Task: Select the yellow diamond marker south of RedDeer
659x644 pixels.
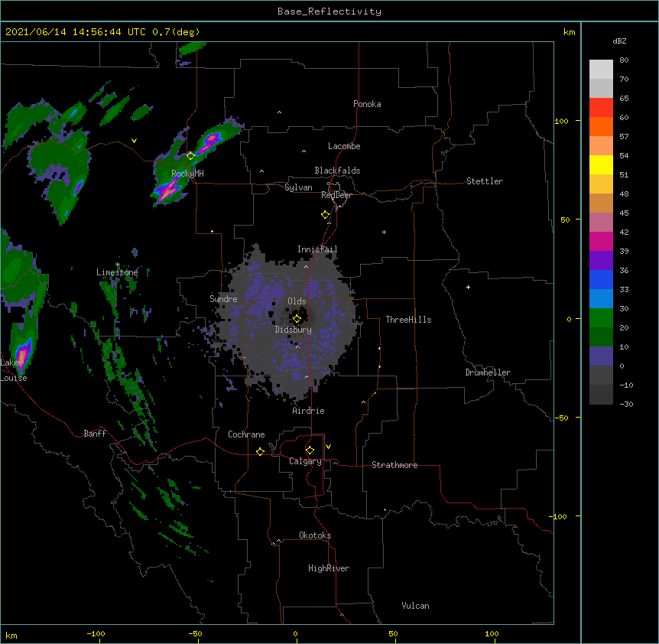Action: pyautogui.click(x=325, y=215)
